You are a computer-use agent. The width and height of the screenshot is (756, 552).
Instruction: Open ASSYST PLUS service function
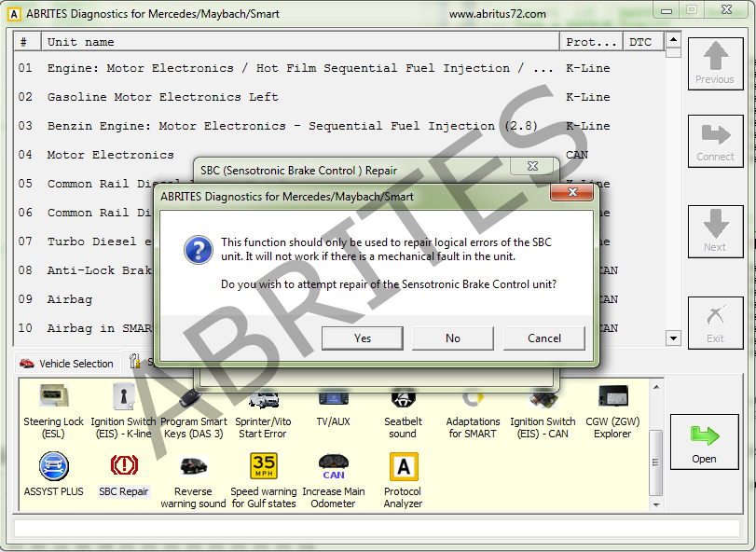click(x=53, y=475)
